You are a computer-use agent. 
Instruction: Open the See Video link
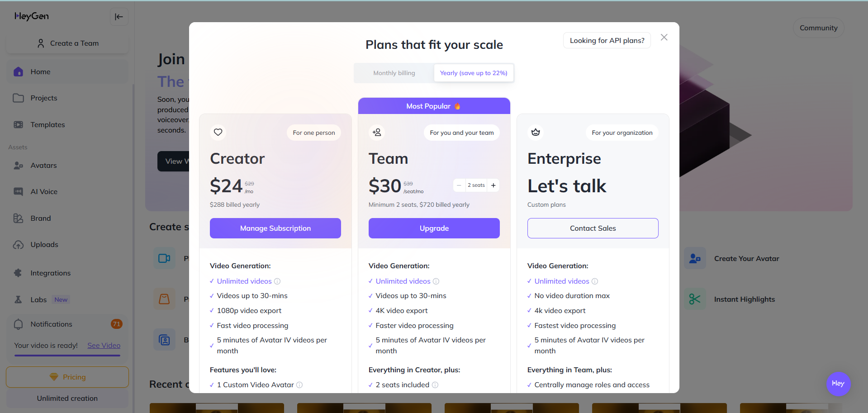104,346
